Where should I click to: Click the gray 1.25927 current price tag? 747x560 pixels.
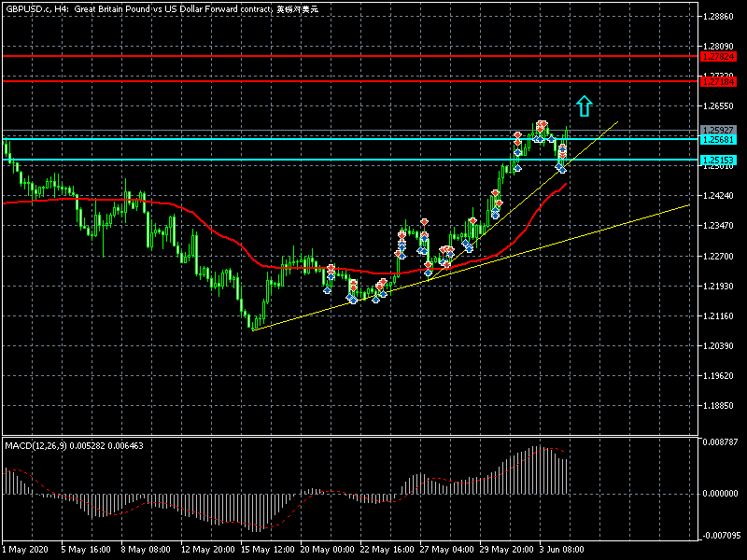point(718,130)
